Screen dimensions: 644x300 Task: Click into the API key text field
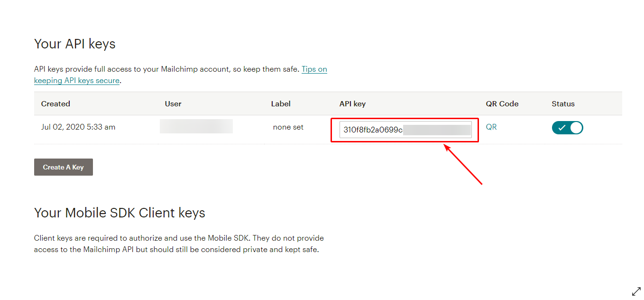(405, 130)
